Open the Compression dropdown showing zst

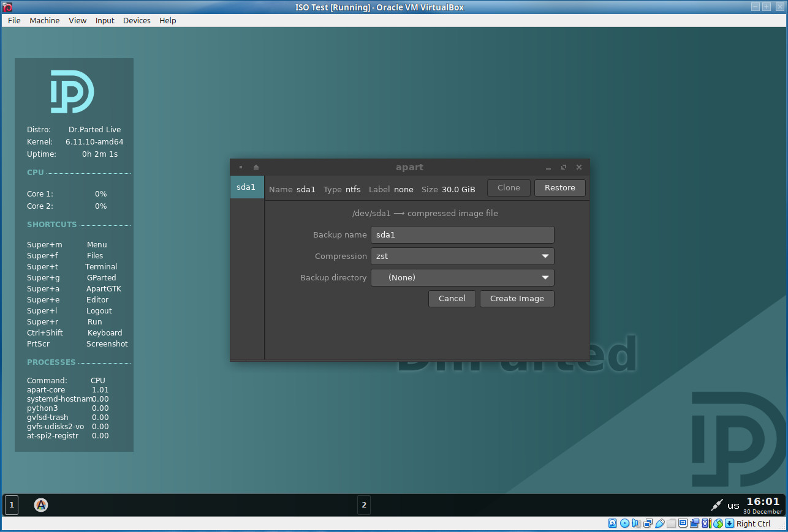[x=463, y=257]
